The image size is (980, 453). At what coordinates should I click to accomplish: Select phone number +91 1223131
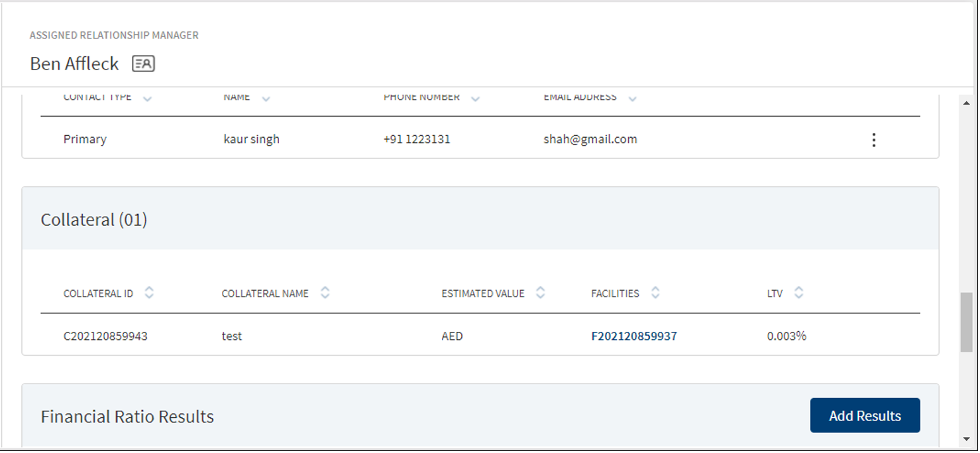[x=417, y=139]
